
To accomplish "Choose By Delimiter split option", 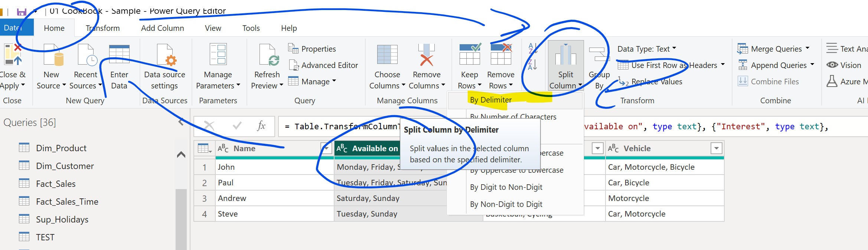I will coord(515,100).
